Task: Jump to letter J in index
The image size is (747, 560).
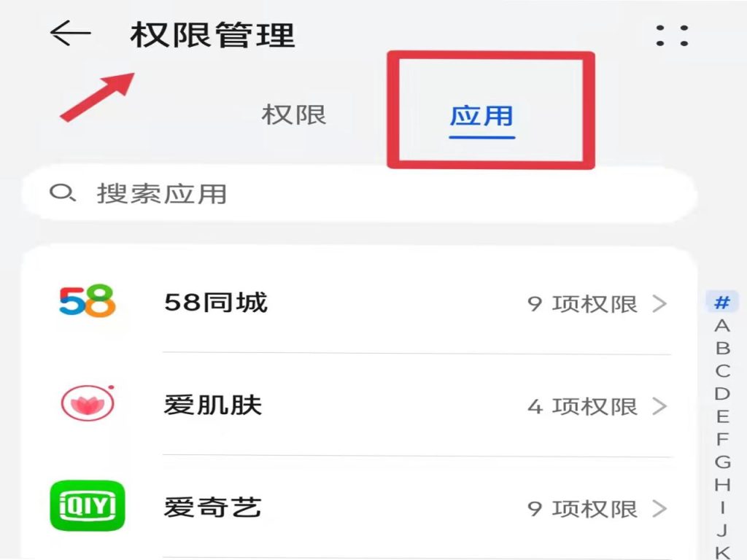Action: click(x=722, y=530)
